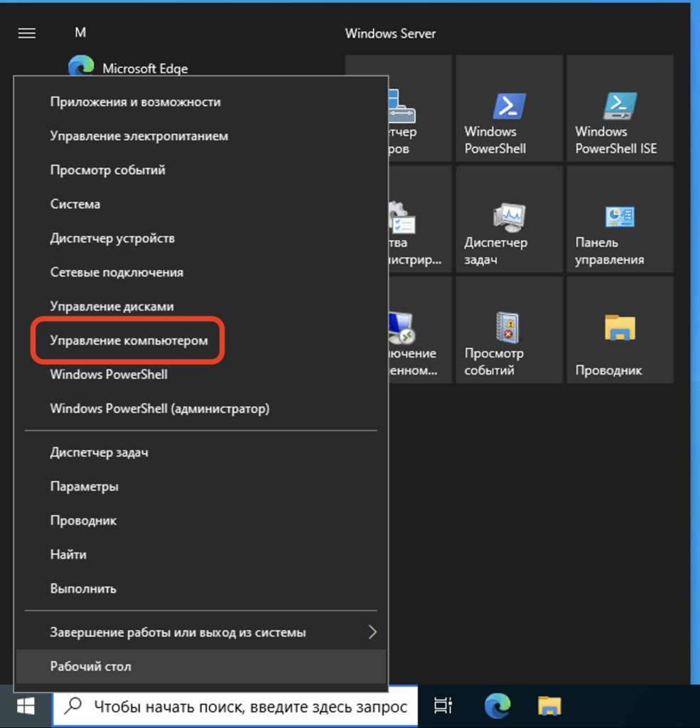Launch Windows PowerShell (администратор)

[201, 409]
